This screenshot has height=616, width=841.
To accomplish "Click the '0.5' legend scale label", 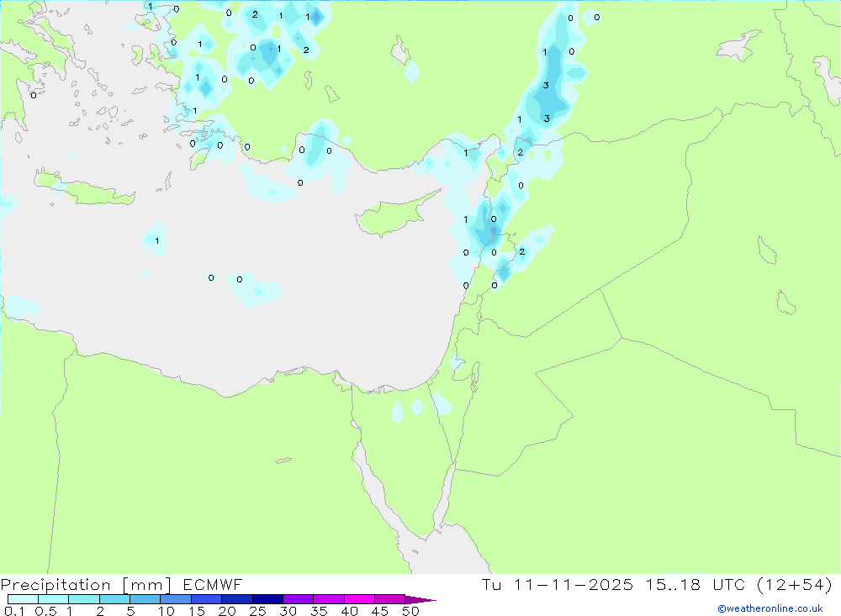I will click(x=46, y=611).
